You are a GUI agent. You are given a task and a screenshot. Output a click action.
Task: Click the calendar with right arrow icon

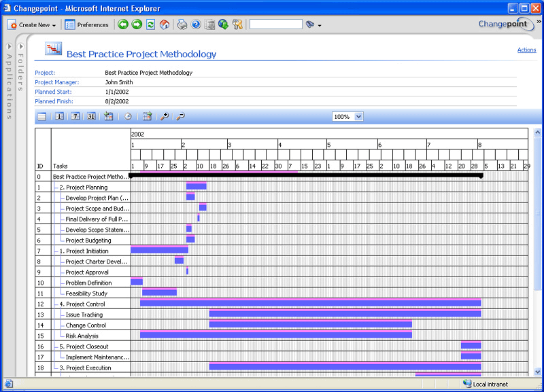click(x=147, y=116)
